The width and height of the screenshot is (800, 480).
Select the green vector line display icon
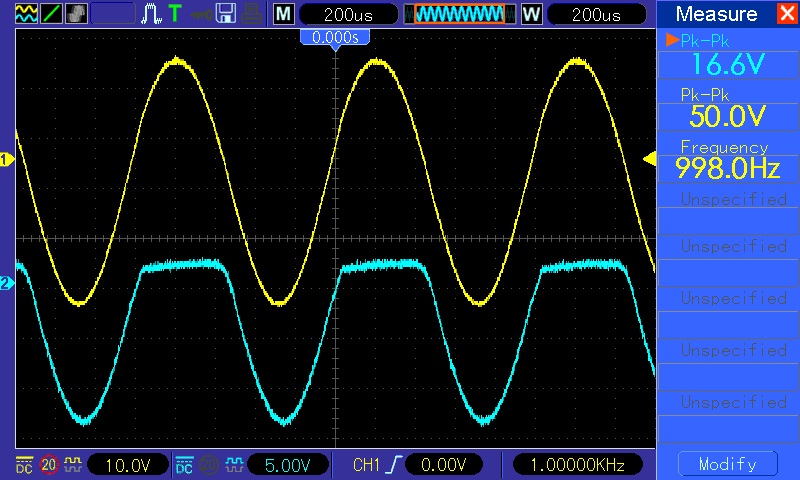(x=50, y=14)
